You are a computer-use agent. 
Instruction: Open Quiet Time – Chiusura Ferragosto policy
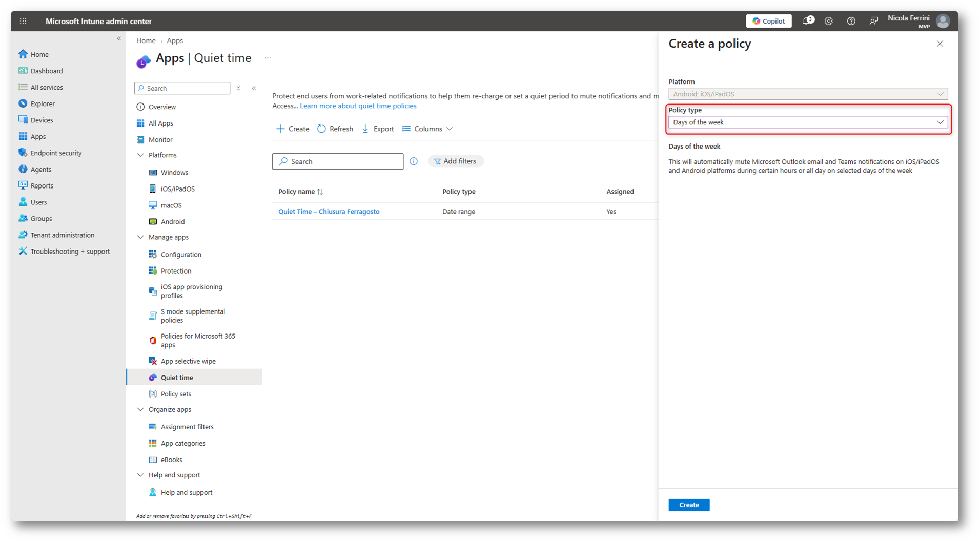[329, 211]
